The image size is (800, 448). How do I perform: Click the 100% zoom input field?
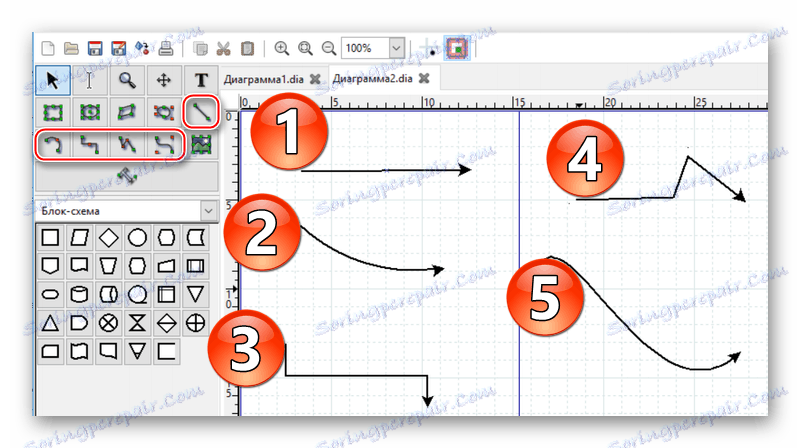click(365, 48)
